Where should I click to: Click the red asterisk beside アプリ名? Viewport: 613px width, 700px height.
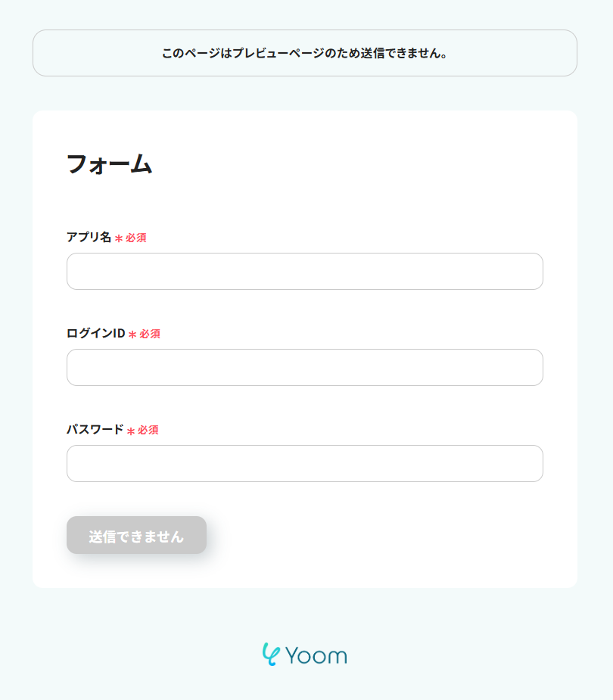tap(119, 238)
